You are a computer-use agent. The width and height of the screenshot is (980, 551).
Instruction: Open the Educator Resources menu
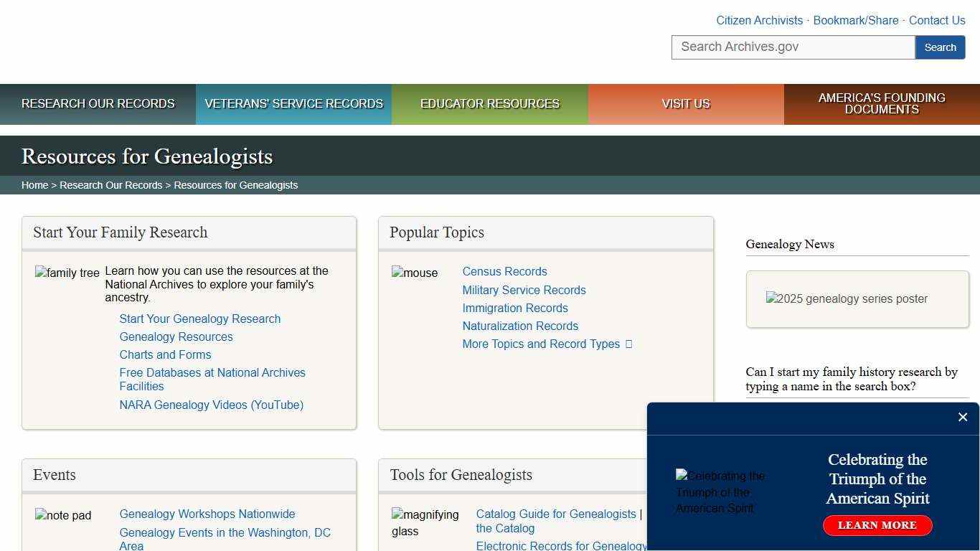click(489, 103)
